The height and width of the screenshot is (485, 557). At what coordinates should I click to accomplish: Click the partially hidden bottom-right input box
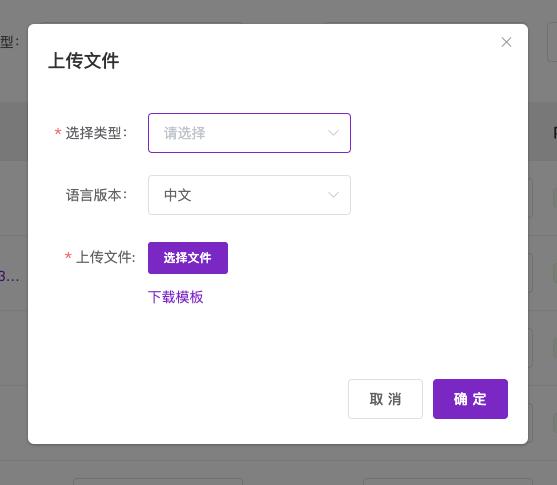[x=448, y=481]
